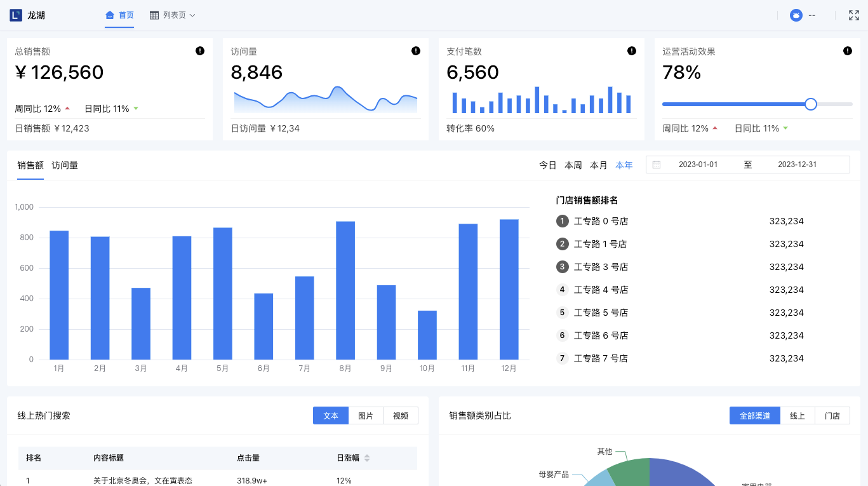Click info icon on 总销售额 card
This screenshot has width=868, height=486.
click(x=200, y=51)
